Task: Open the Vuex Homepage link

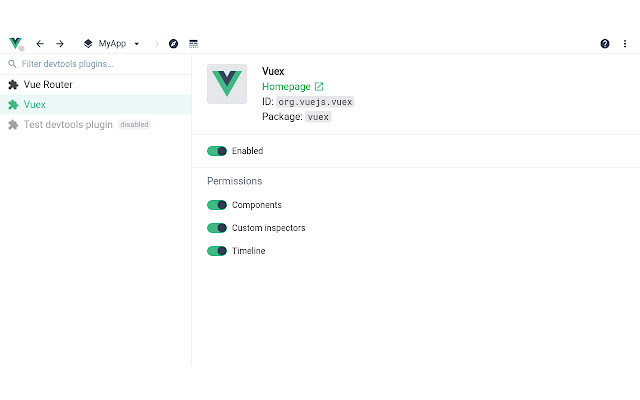Action: pos(286,87)
